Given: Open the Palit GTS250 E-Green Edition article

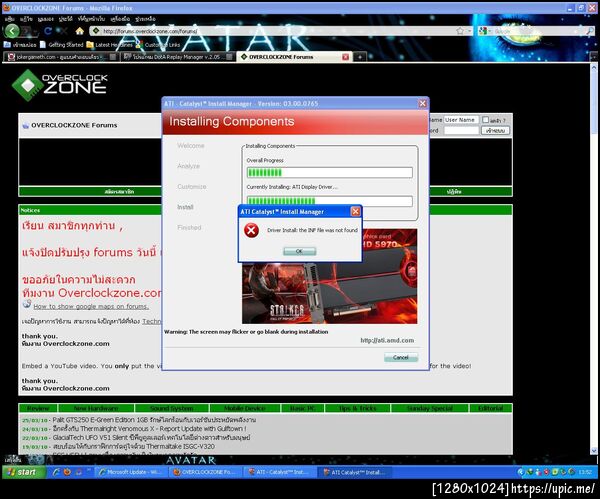Looking at the screenshot, I should (x=154, y=419).
